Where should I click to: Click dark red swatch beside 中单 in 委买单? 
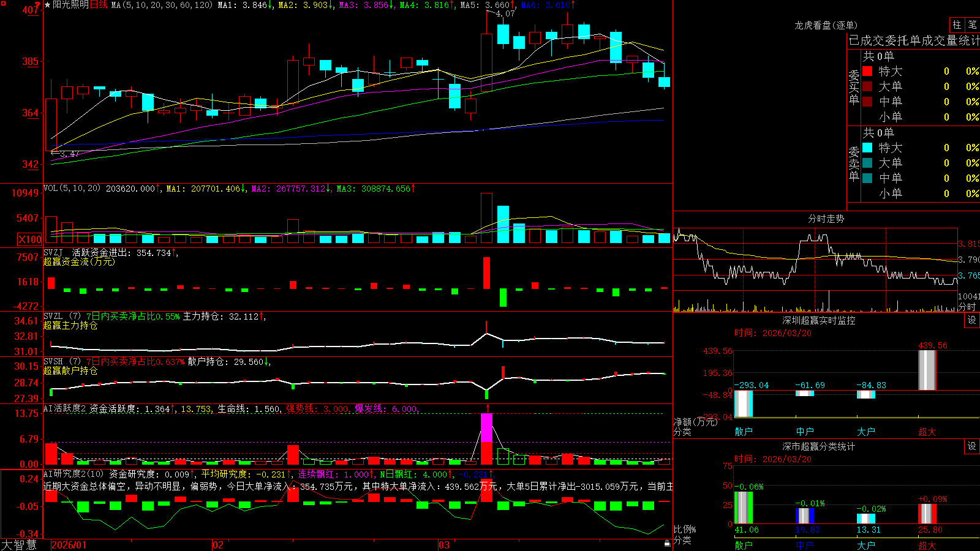tap(867, 101)
